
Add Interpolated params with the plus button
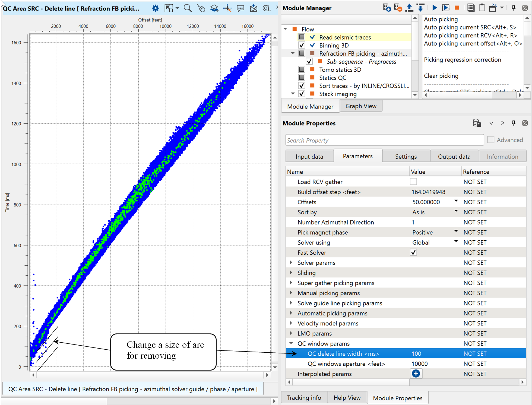tap(416, 374)
